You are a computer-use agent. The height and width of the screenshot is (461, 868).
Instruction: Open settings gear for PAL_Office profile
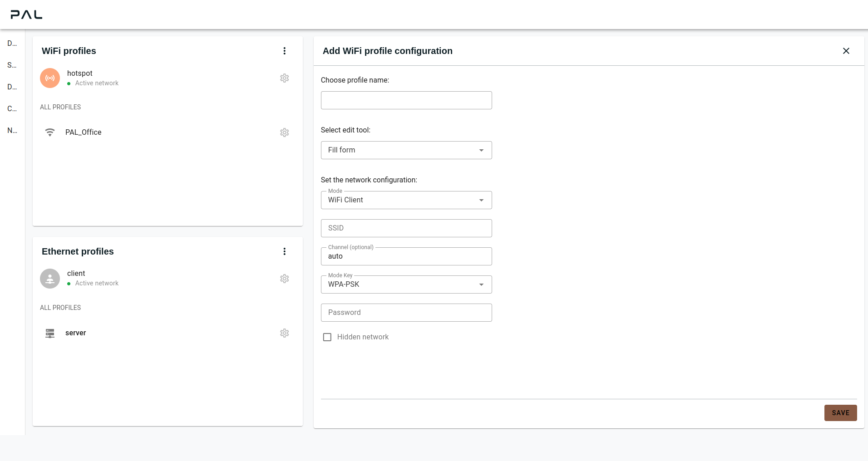tap(284, 132)
